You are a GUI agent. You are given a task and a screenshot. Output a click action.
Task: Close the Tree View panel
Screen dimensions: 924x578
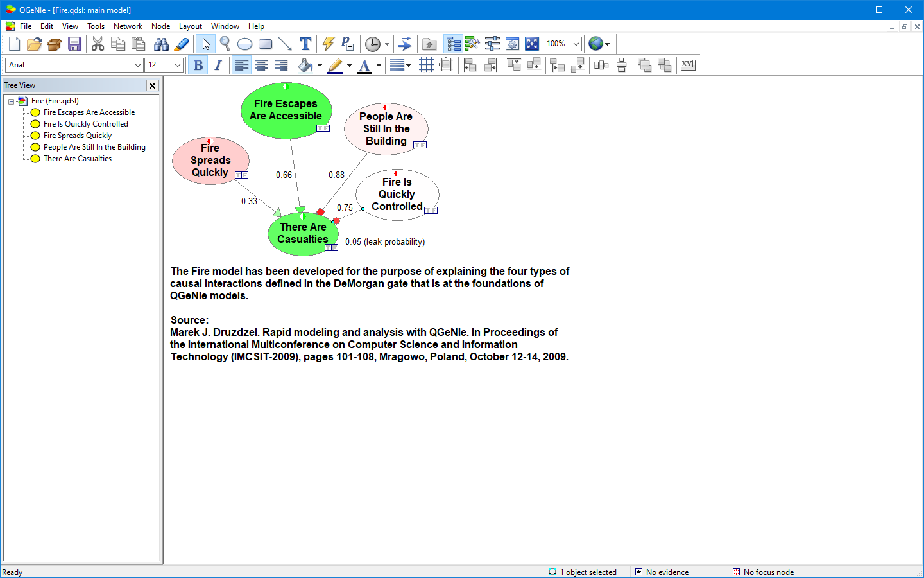click(152, 85)
